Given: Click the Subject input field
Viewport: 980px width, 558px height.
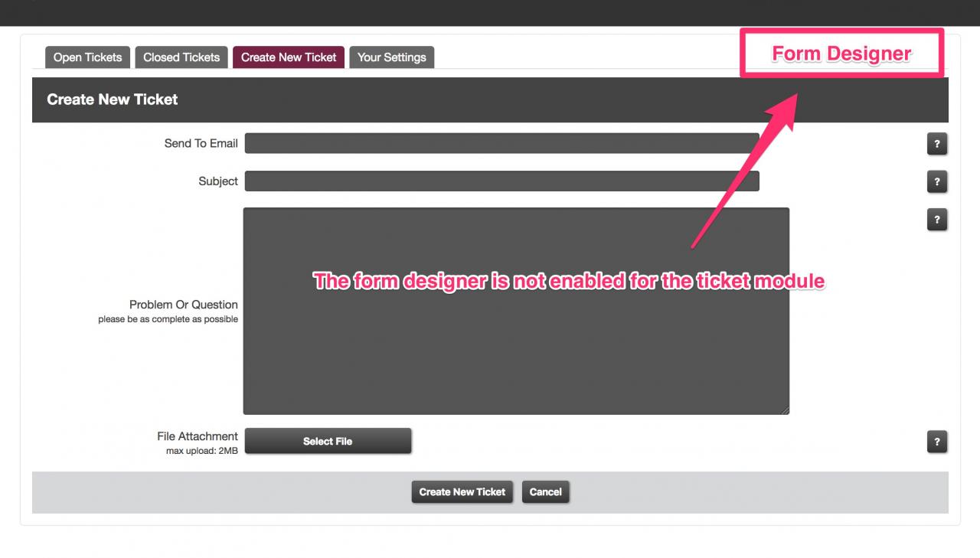Looking at the screenshot, I should click(x=502, y=181).
